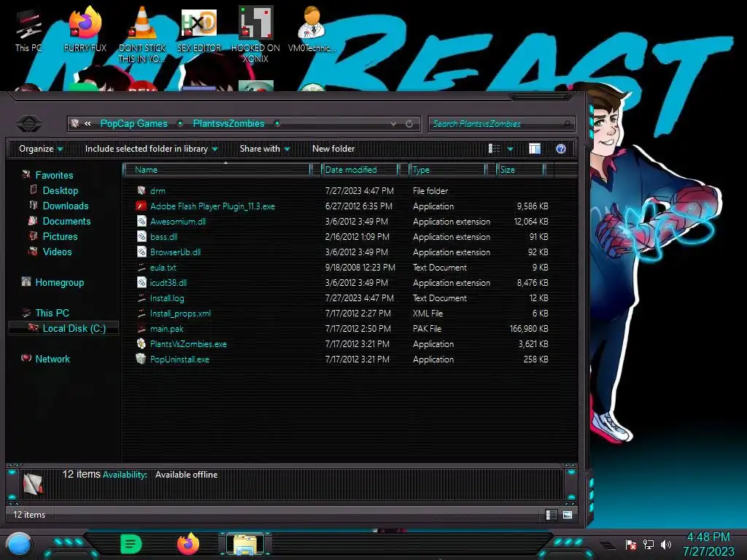Open green notes app on taskbar
The height and width of the screenshot is (560, 747).
pyautogui.click(x=131, y=544)
